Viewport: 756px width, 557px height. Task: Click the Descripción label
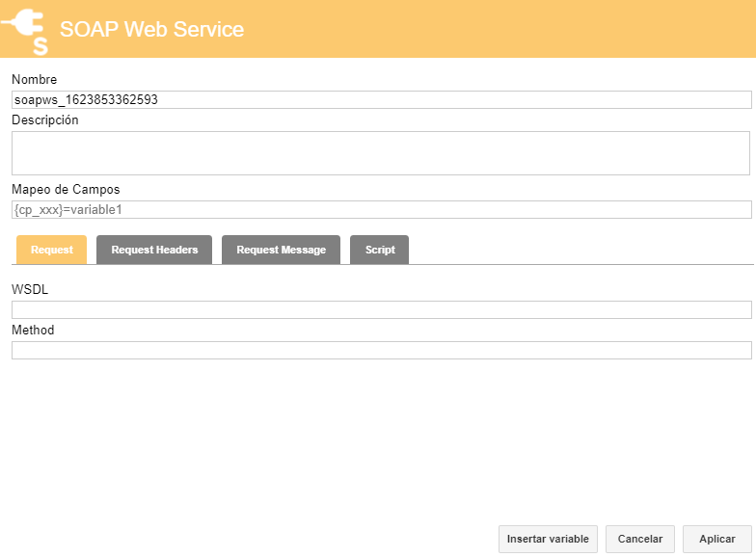44,119
